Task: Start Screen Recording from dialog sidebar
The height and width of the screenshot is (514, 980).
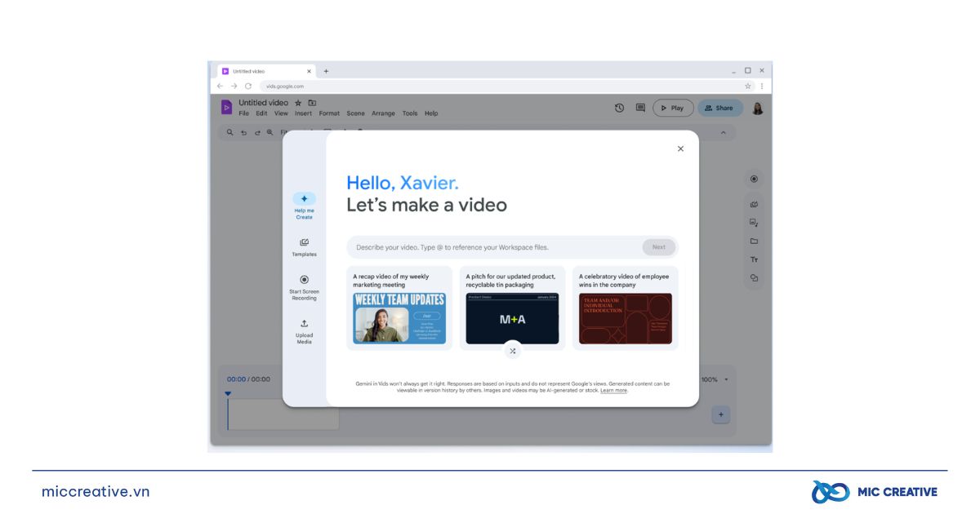Action: pos(304,287)
